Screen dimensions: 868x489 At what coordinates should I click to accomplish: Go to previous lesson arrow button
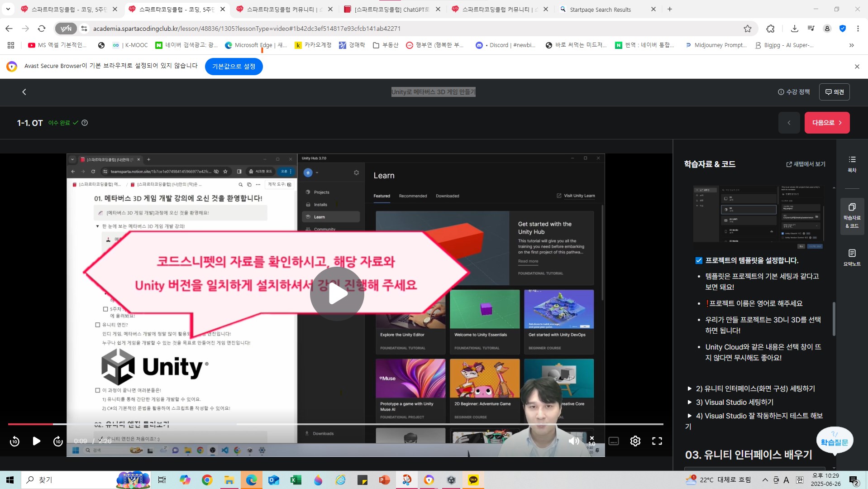click(789, 123)
